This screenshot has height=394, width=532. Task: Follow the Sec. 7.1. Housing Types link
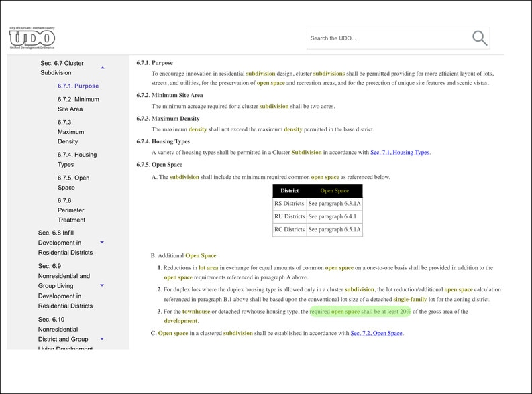400,153
